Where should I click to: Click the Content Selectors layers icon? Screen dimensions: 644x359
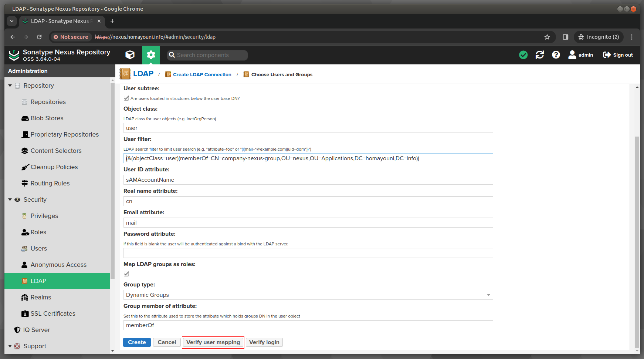coord(25,151)
